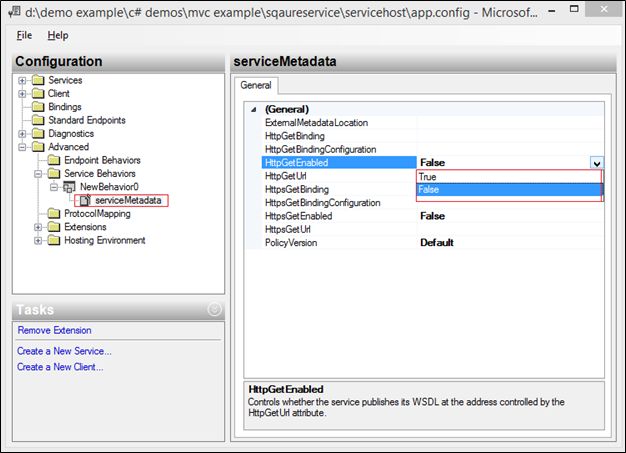Switch to the General tab

256,85
